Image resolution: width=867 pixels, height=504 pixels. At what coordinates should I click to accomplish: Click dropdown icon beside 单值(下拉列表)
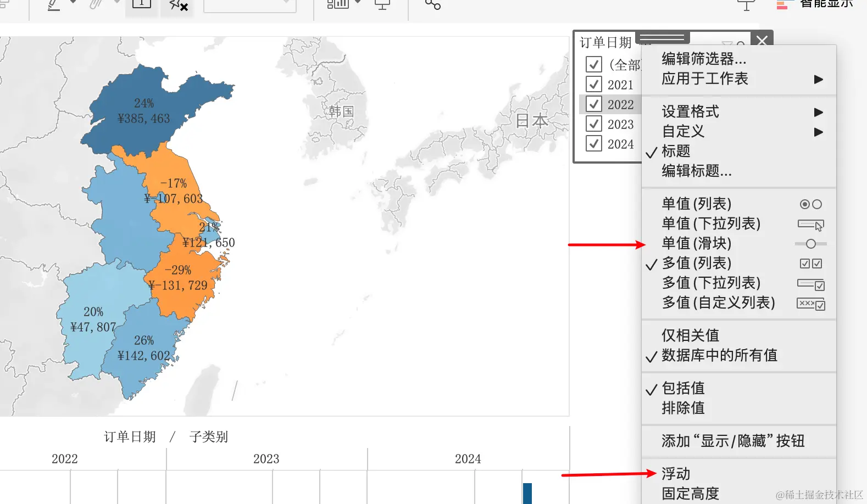pos(811,225)
